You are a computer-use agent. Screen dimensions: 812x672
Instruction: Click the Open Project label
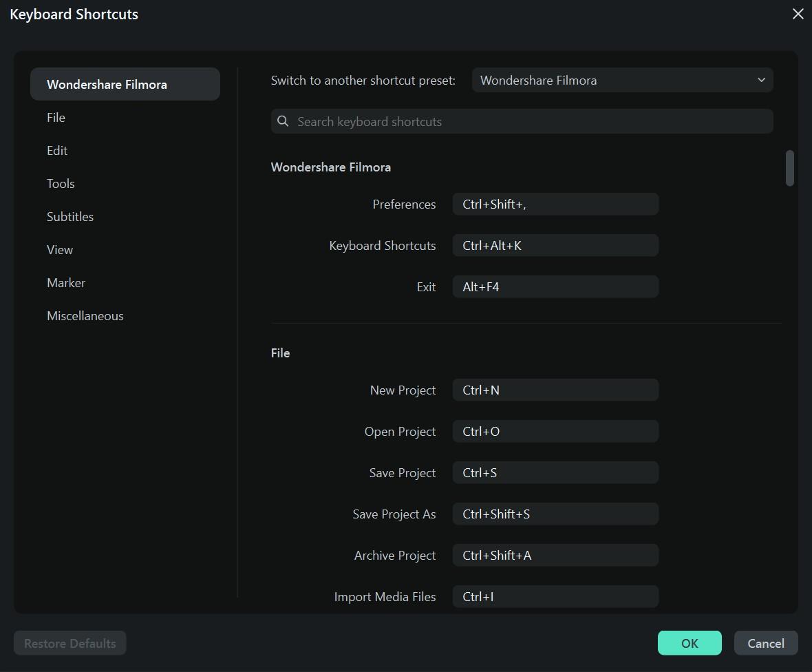click(400, 432)
